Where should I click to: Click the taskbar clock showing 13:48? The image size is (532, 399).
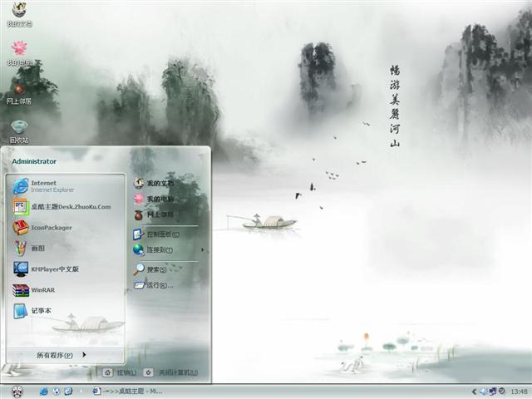click(x=519, y=392)
